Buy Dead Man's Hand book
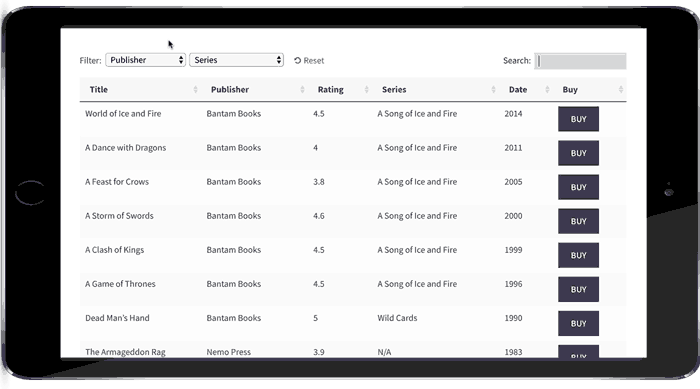700x389 pixels. point(578,323)
